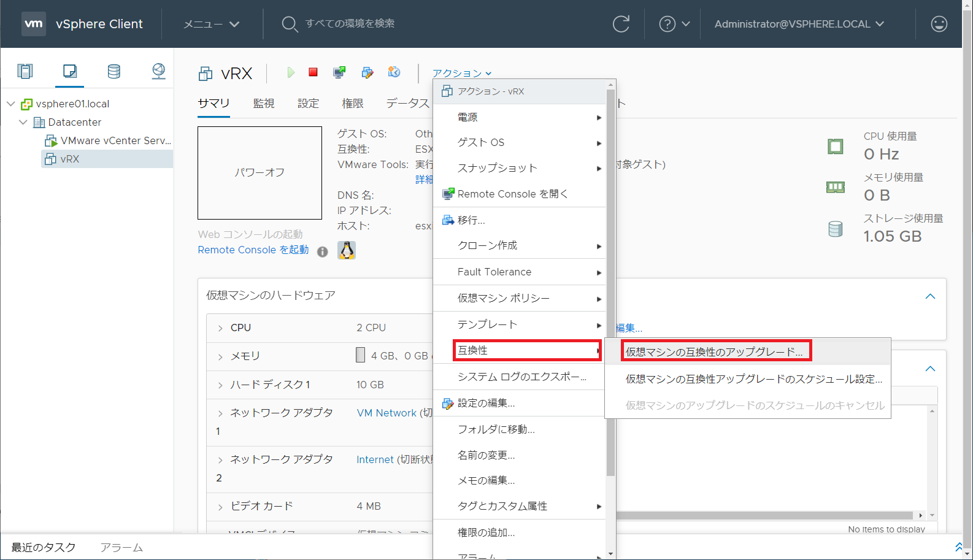Open the テンプレート submenu
The width and height of the screenshot is (973, 560).
tap(520, 324)
